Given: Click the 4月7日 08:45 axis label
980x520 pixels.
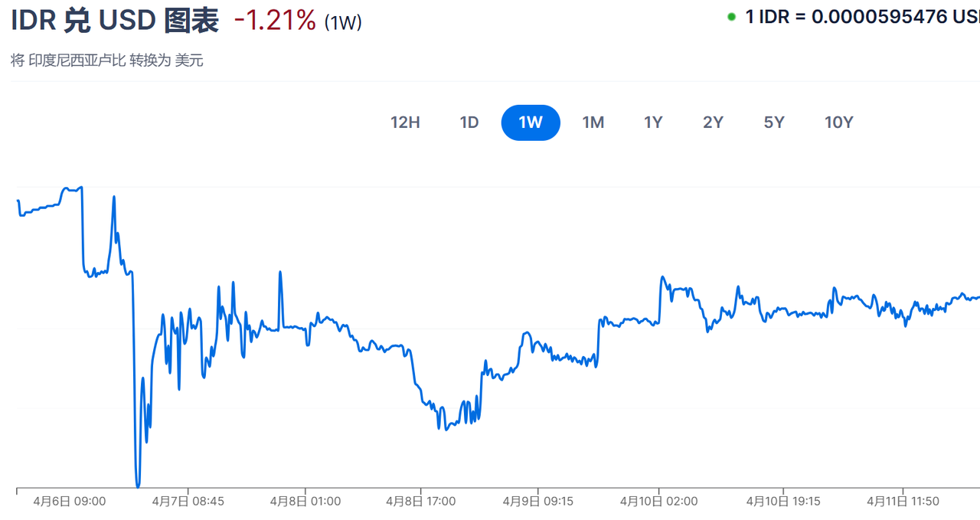Looking at the screenshot, I should 188,502.
